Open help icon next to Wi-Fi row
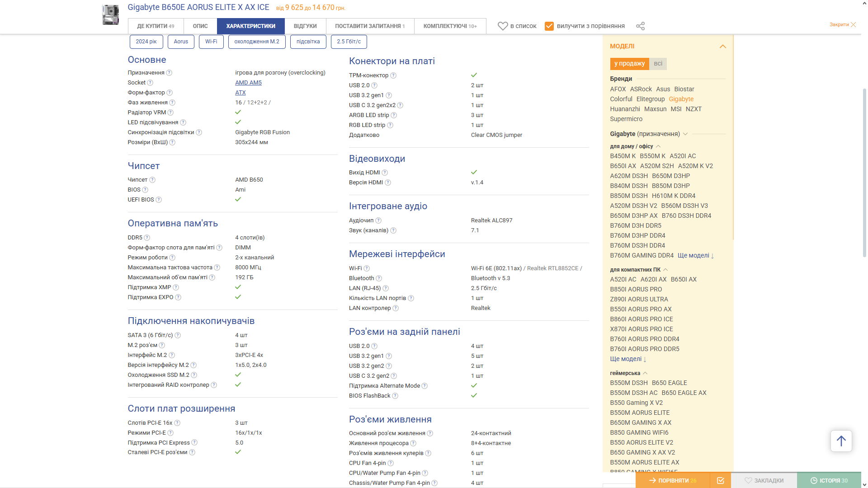The image size is (868, 488). click(x=367, y=268)
